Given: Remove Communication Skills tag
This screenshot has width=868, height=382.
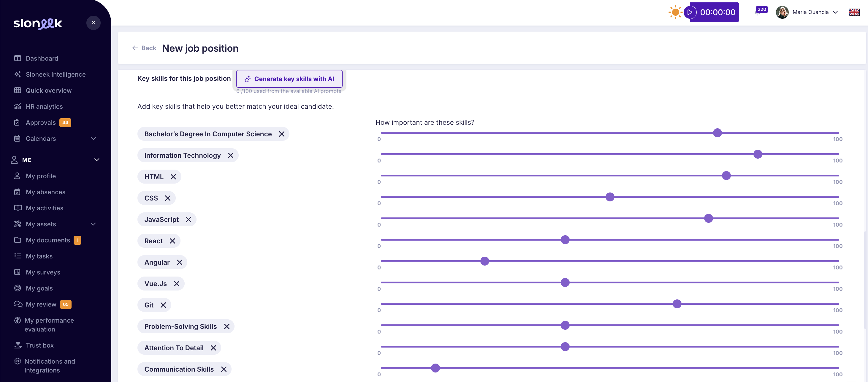Looking at the screenshot, I should (x=224, y=369).
